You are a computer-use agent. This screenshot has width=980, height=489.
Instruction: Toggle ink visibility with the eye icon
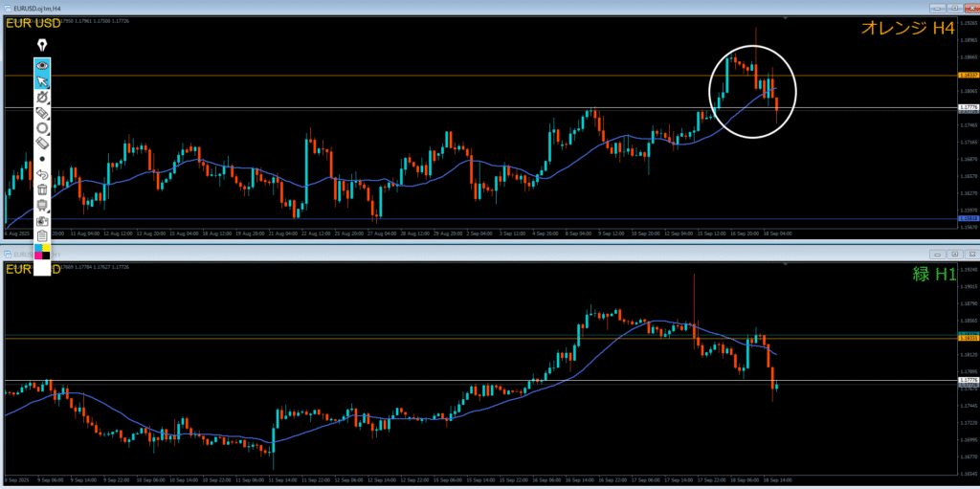point(42,65)
